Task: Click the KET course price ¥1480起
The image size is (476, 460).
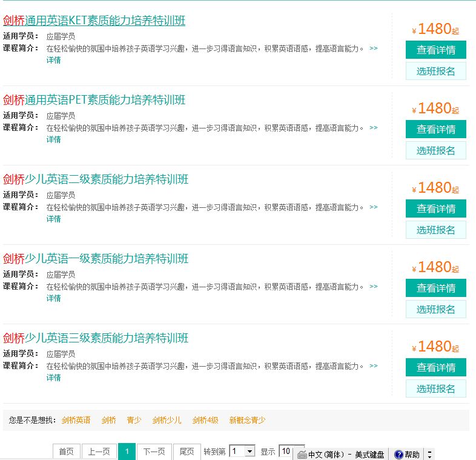Action: pyautogui.click(x=435, y=29)
